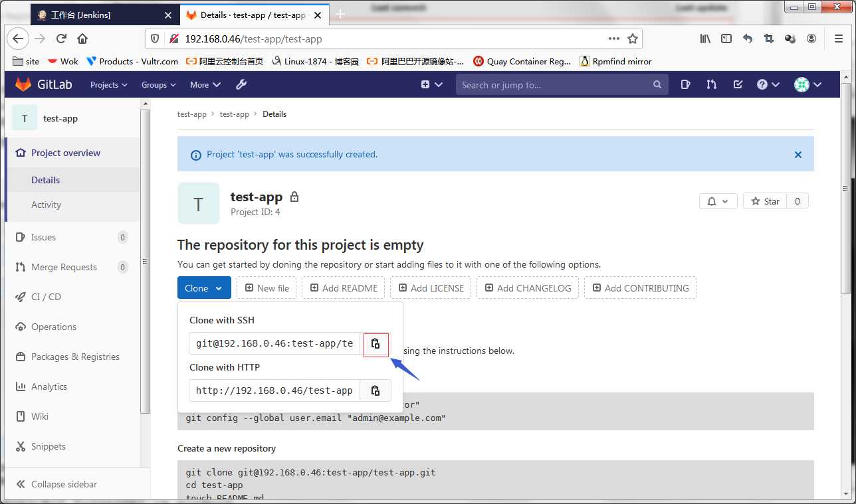Reload the browser page
This screenshot has width=856, height=504.
click(x=61, y=39)
